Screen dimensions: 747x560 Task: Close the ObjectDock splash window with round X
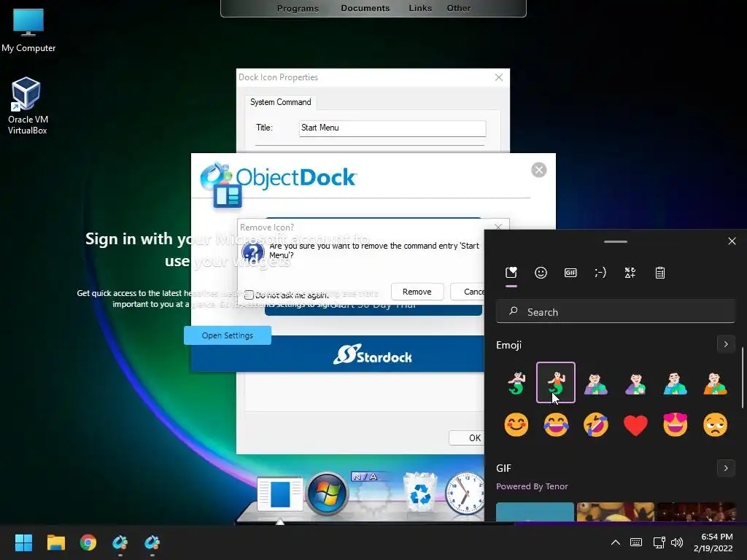pyautogui.click(x=539, y=170)
